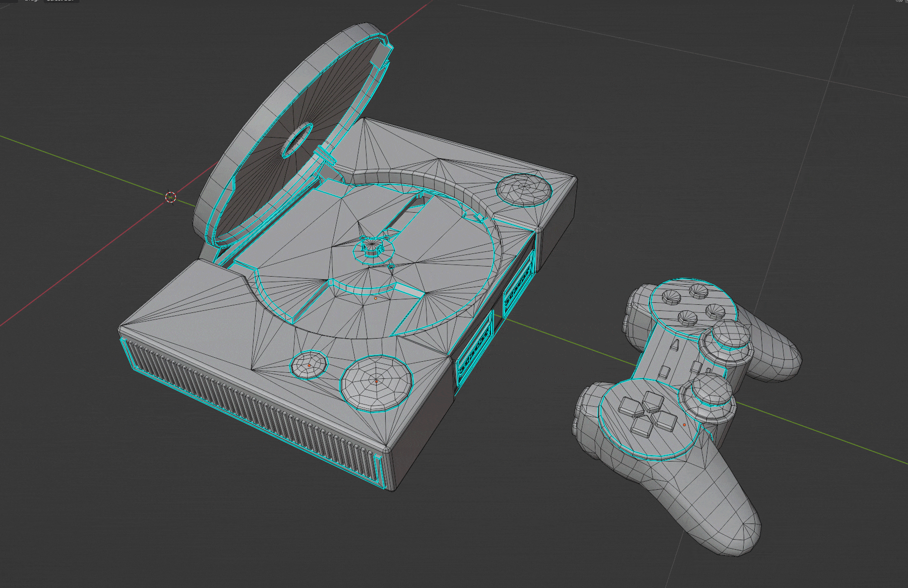Click the small round button on console front

[x=309, y=364]
